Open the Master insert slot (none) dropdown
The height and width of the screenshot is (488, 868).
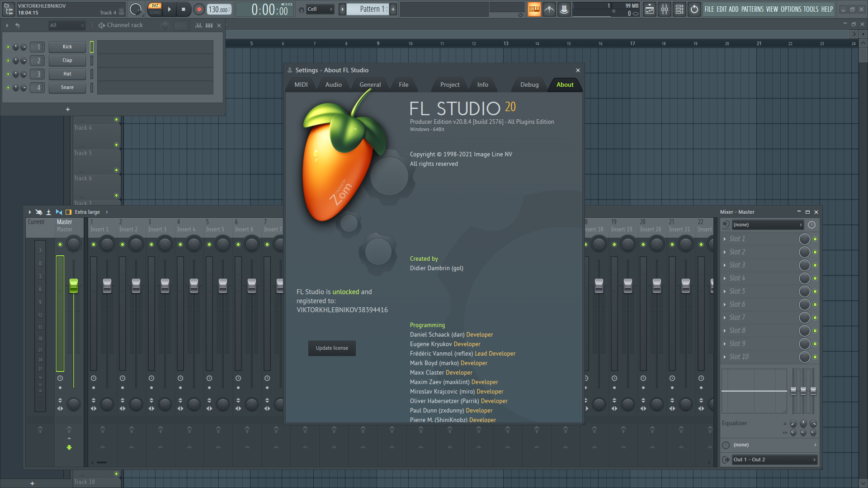pos(766,225)
